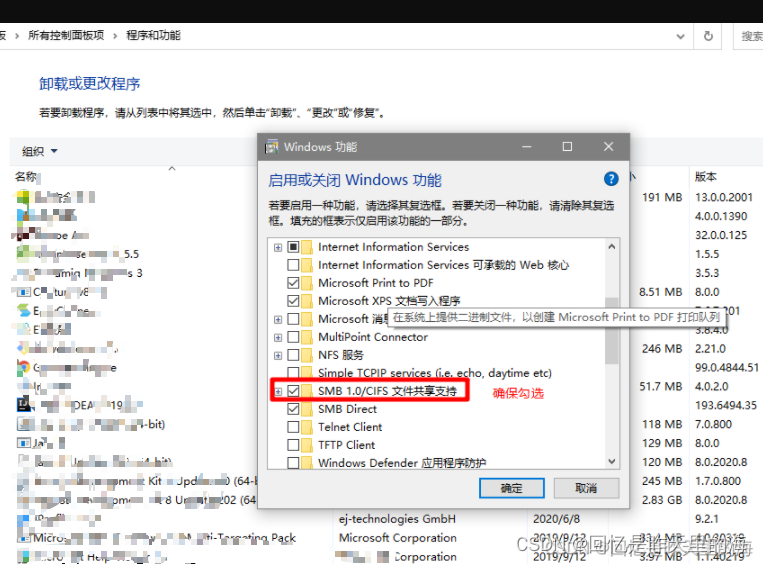Screen dimensions: 763x564
Task: Click the scroll up arrow in features list
Action: pos(612,247)
